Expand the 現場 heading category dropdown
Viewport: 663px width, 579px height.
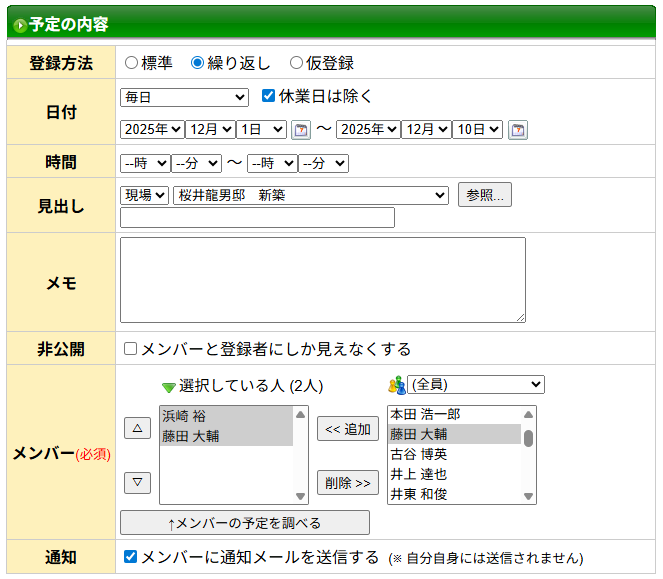(144, 195)
